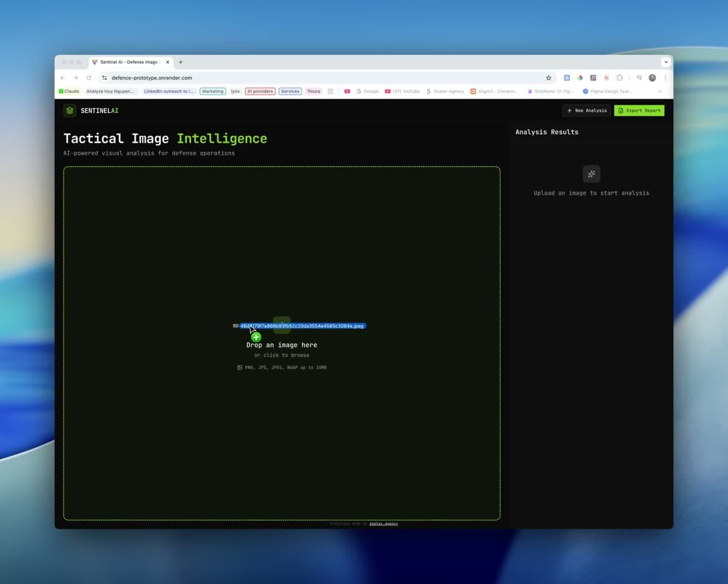
Task: Click the SentinelAI logo icon
Action: (69, 110)
